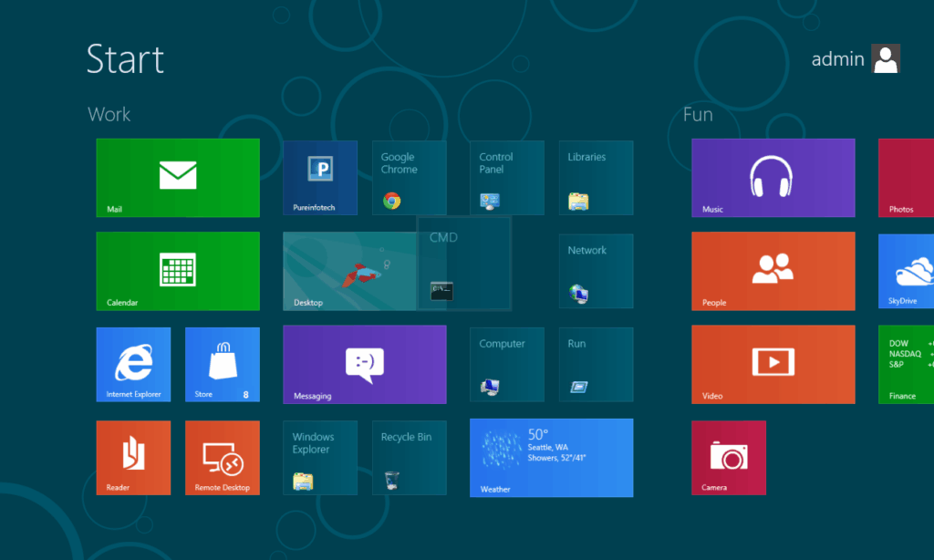Open the Windows Explorer tile
This screenshot has width=934, height=560.
click(320, 458)
